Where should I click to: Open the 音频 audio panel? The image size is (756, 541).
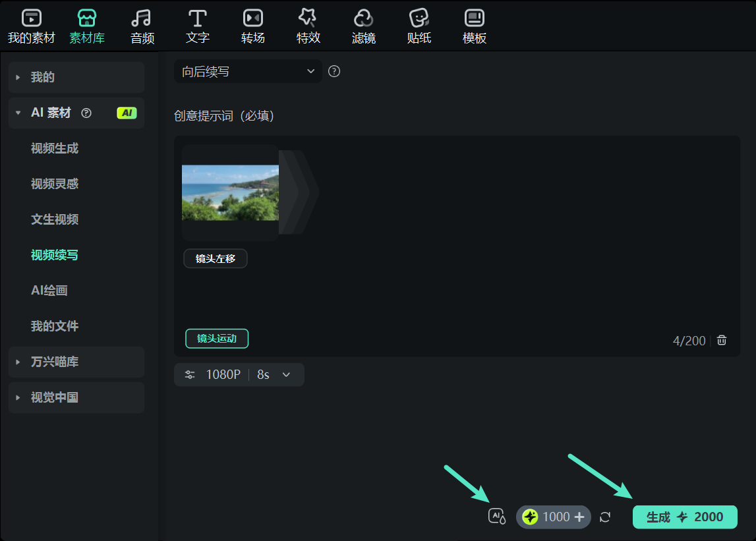[142, 25]
